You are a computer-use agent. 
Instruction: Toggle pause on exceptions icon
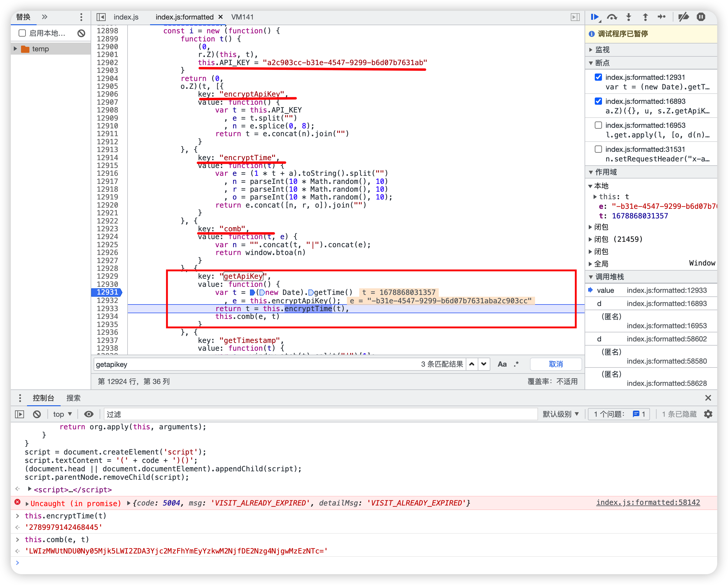coord(701,17)
